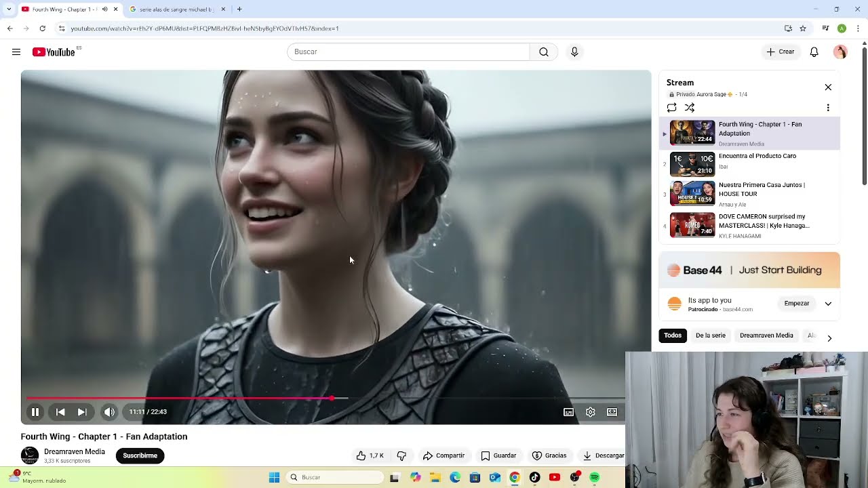This screenshot has width=868, height=488.
Task: Open the browser media control icon
Action: coord(825,28)
